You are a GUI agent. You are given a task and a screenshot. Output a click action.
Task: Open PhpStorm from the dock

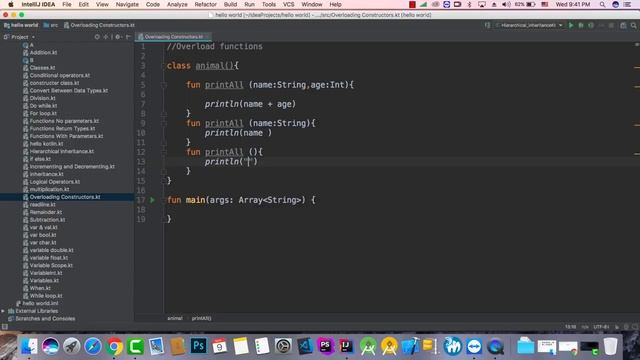click(x=325, y=346)
